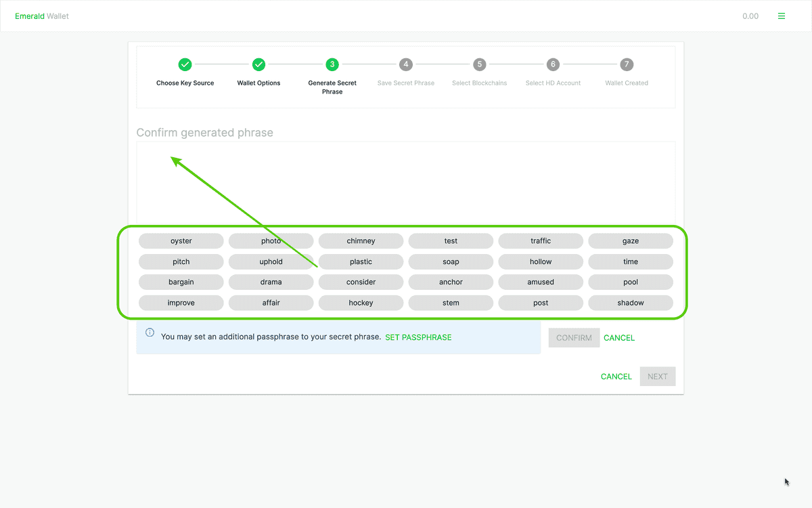Click step 4 Save Secret Phrase circle

click(x=405, y=64)
